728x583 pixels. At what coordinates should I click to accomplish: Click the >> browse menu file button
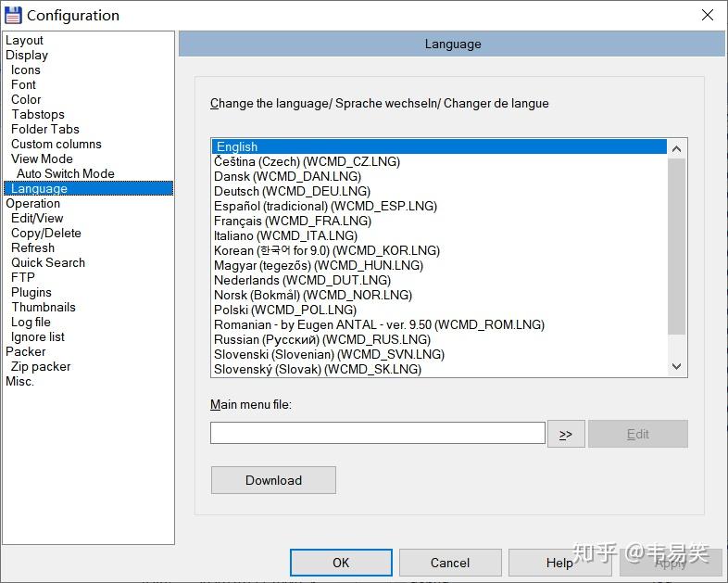coord(565,434)
